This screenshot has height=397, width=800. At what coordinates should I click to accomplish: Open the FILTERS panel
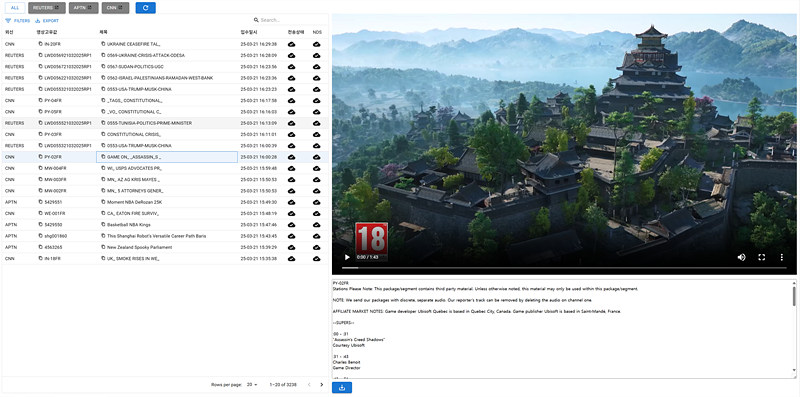click(18, 21)
